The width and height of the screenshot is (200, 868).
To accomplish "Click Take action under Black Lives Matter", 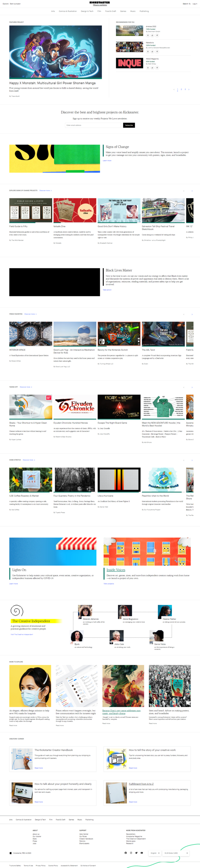I will (x=107, y=290).
